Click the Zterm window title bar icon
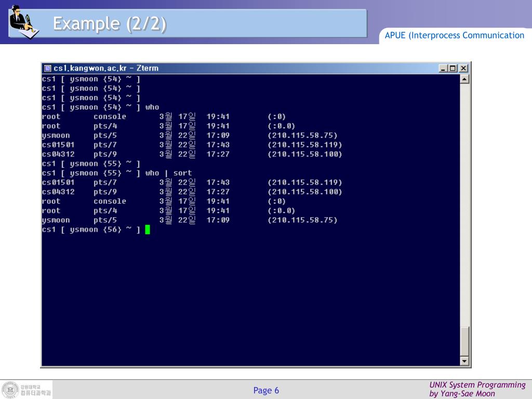 [x=48, y=68]
